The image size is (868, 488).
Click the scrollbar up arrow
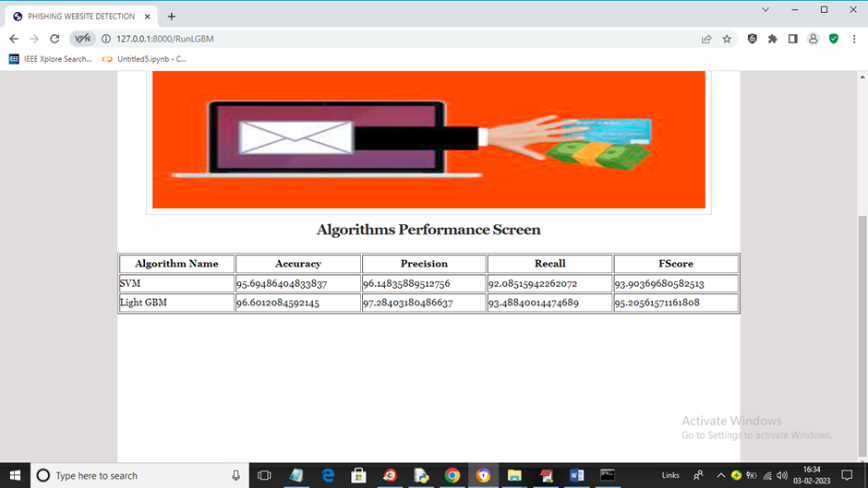(x=862, y=77)
